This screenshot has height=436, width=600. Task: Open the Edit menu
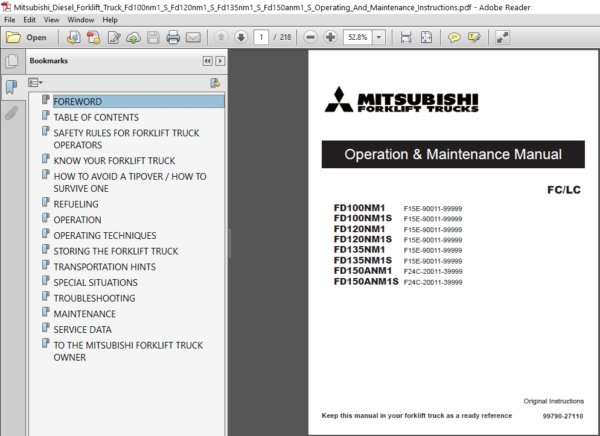29,20
